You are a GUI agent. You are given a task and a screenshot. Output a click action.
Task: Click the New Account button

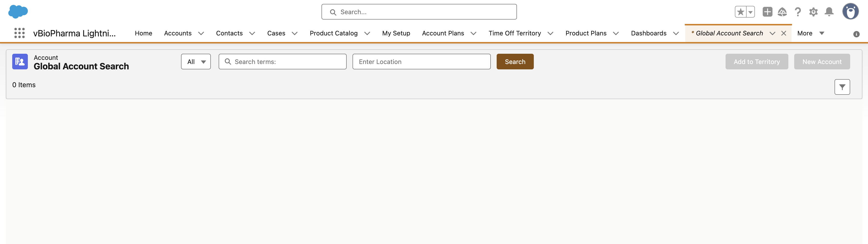point(822,62)
